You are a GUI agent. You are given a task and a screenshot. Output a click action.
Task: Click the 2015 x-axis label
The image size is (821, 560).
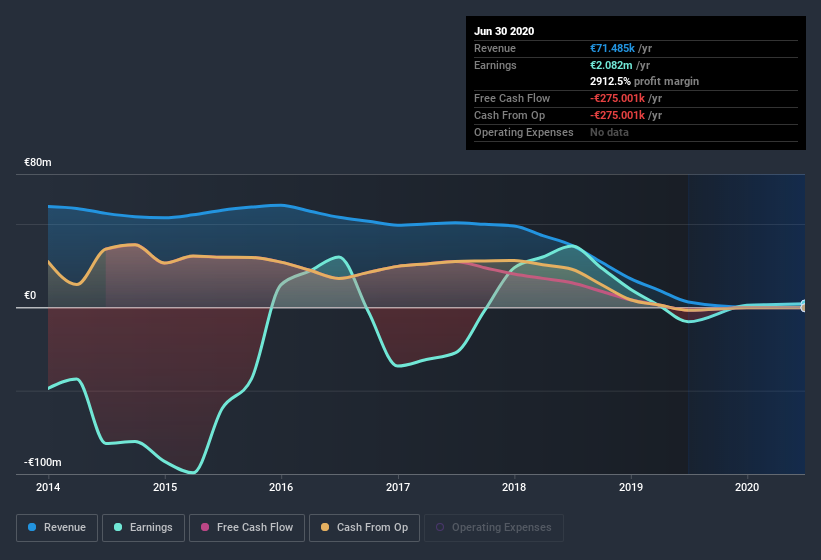pos(165,487)
